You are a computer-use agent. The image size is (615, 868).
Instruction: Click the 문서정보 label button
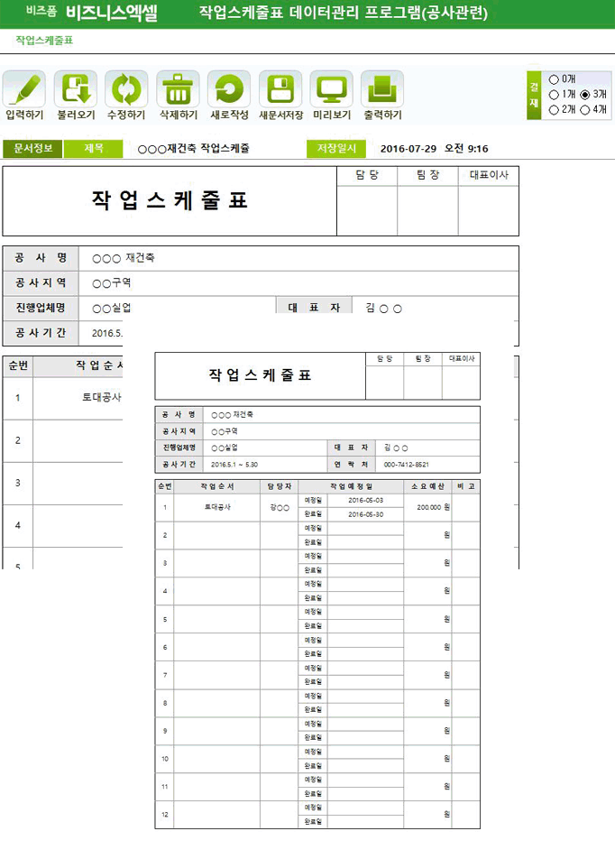[33, 148]
